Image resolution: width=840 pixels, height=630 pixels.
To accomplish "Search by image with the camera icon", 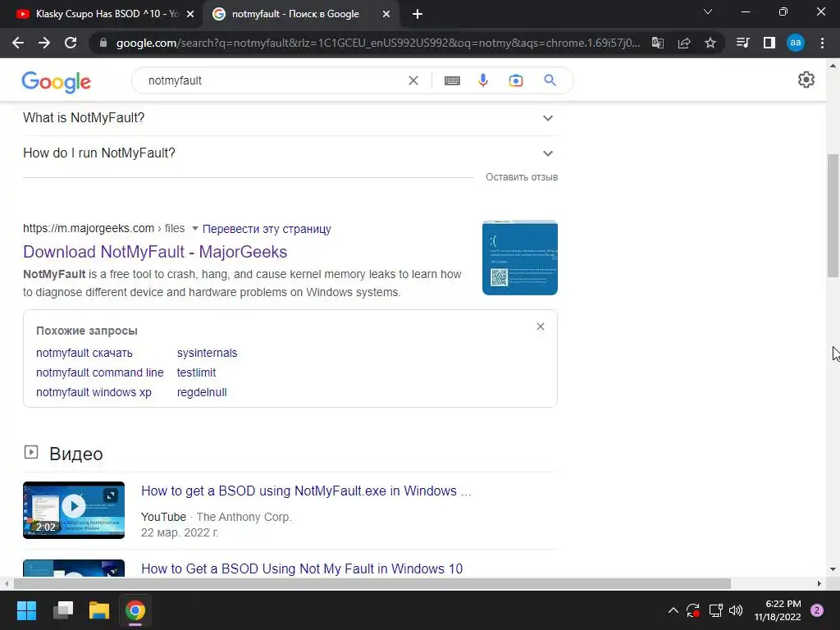I will click(516, 80).
